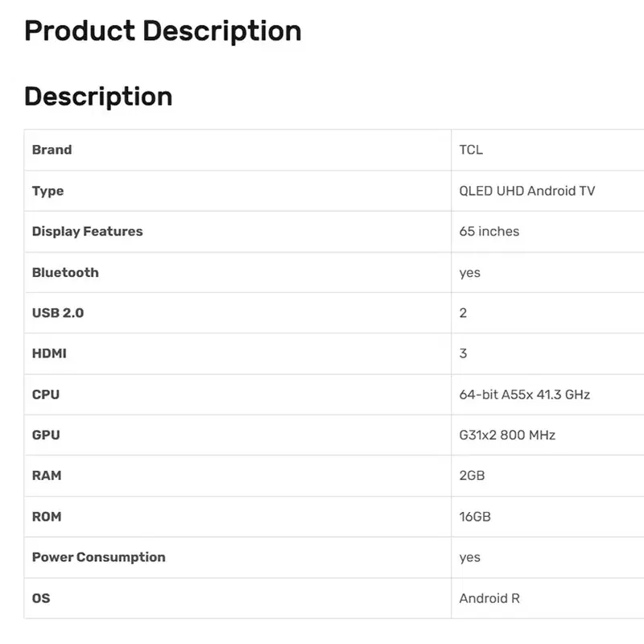Select the Display Features label

pos(88,232)
